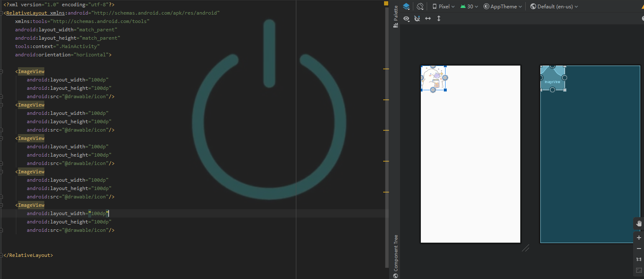
Task: Click bottom constraint handle of design ImageView
Action: [x=433, y=90]
